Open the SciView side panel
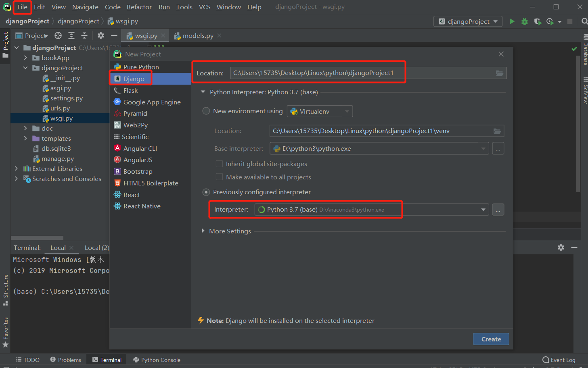This screenshot has height=368, width=588. (x=585, y=90)
